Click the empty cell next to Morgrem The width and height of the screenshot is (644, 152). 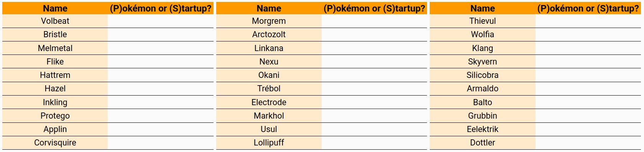tap(374, 21)
